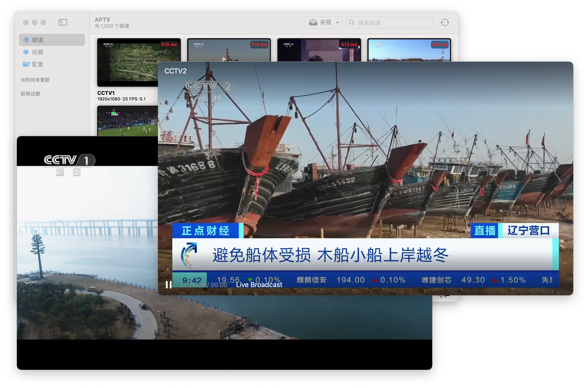Click the 频道 globe icon
The image size is (588, 388).
[x=26, y=40]
